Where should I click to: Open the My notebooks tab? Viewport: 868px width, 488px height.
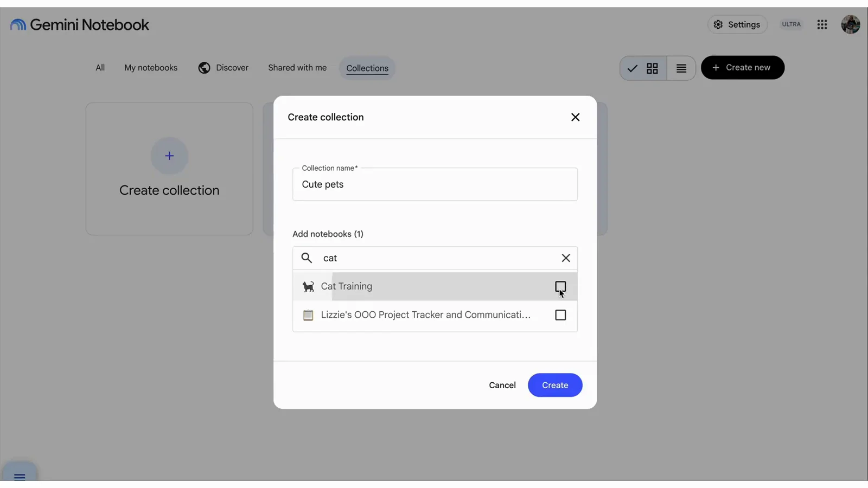click(x=151, y=68)
